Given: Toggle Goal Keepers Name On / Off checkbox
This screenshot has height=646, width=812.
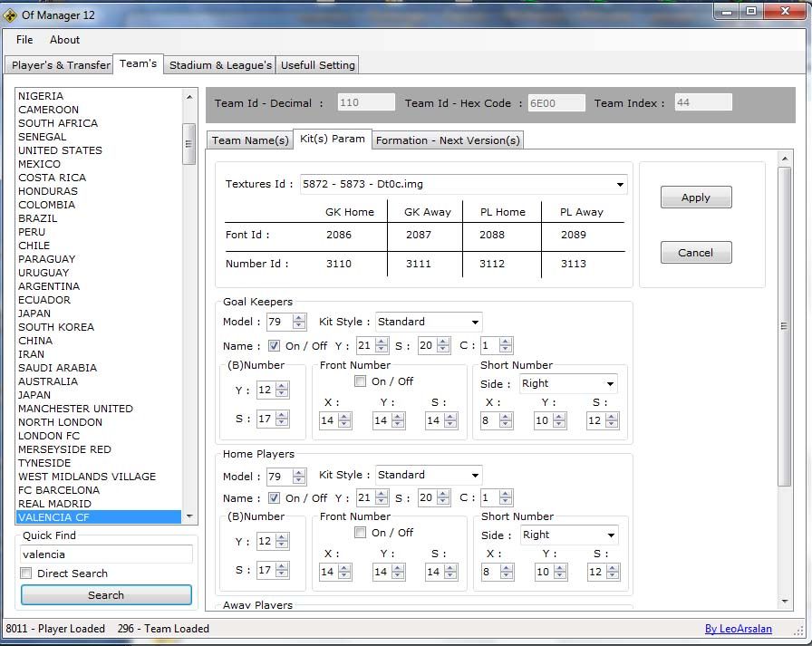Looking at the screenshot, I should click(275, 346).
